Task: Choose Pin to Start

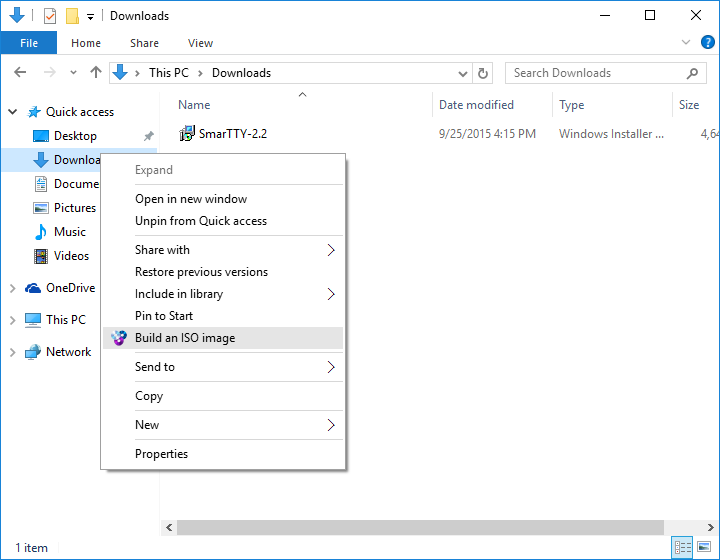Action: point(223,316)
